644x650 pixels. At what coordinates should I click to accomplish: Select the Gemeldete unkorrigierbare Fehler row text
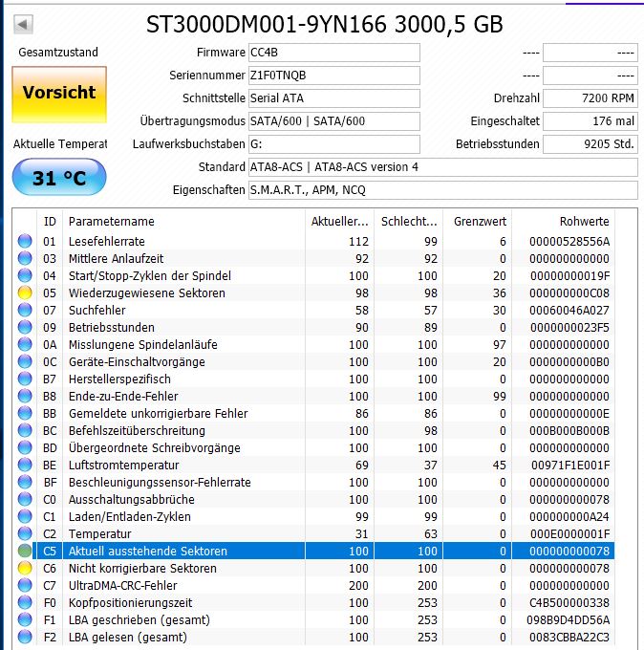click(x=158, y=413)
